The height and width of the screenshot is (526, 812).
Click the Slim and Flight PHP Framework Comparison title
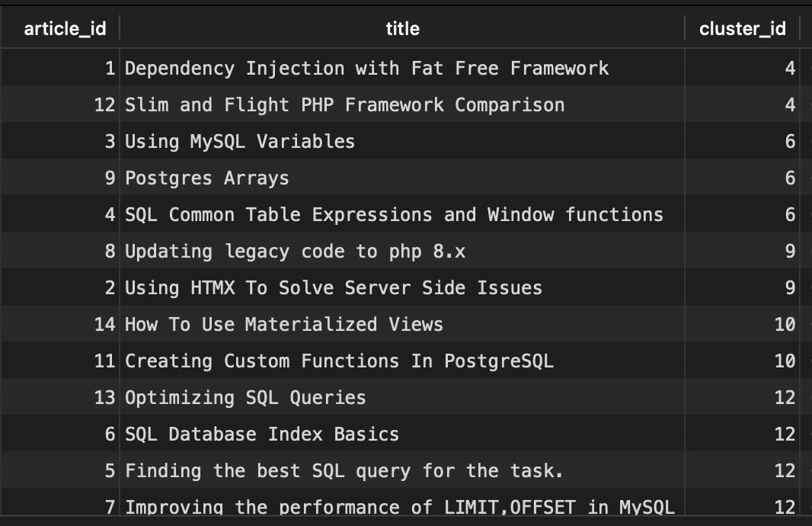pyautogui.click(x=344, y=104)
